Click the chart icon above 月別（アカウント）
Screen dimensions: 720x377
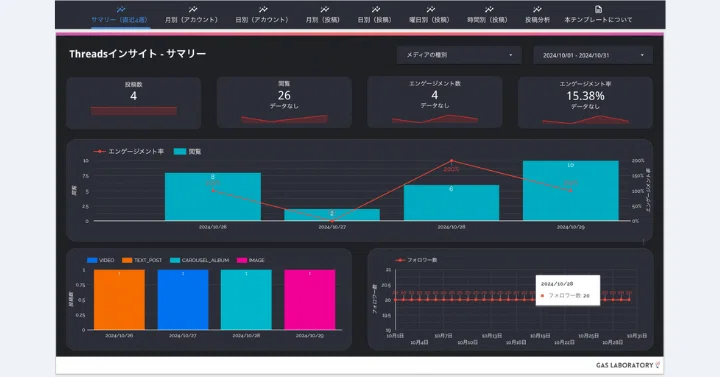click(192, 9)
